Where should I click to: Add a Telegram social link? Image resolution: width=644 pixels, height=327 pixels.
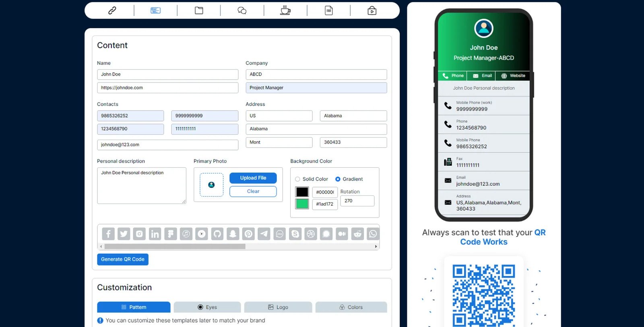tap(264, 234)
